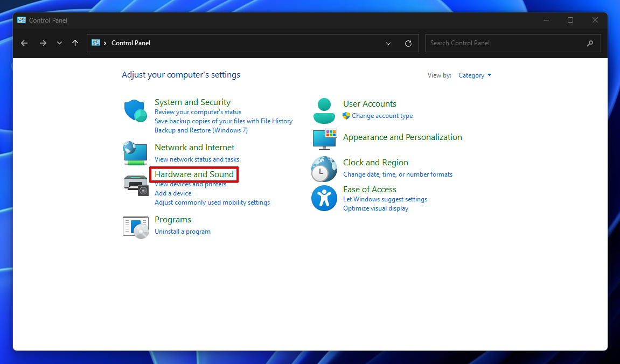Open the Appearance and Personalization monitor icon
The width and height of the screenshot is (620, 364).
[x=325, y=139]
